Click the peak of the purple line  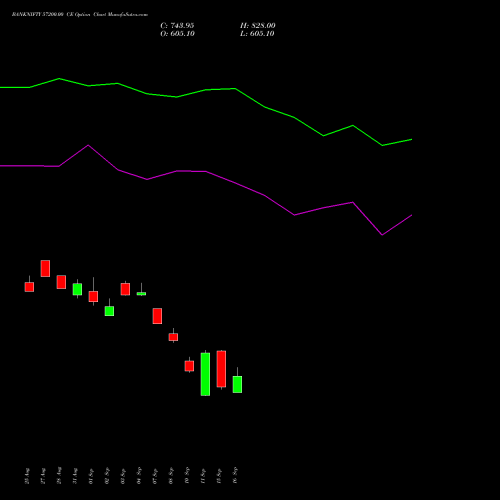(88, 145)
